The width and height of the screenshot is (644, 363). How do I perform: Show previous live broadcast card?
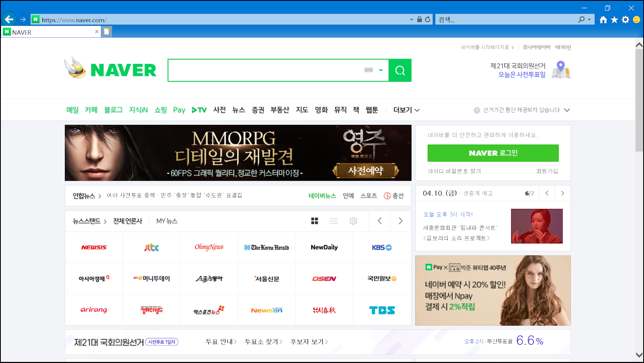coord(547,193)
